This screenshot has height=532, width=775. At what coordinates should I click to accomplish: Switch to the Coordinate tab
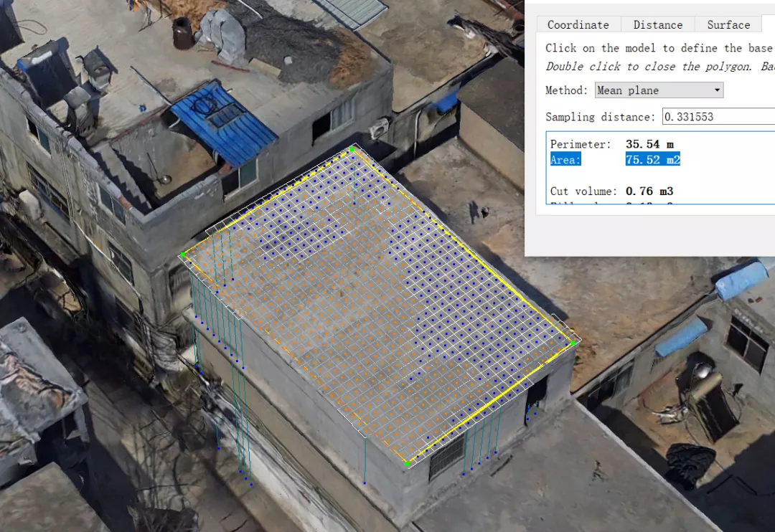[578, 24]
